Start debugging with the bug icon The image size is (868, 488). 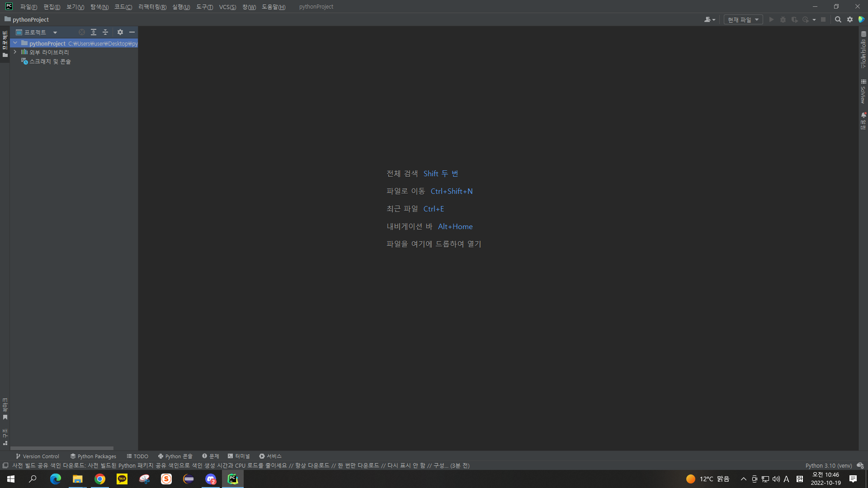tap(783, 19)
